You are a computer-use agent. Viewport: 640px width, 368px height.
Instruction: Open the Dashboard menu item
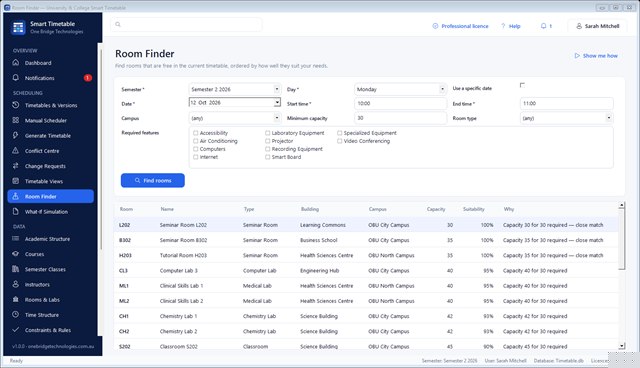pos(51,62)
